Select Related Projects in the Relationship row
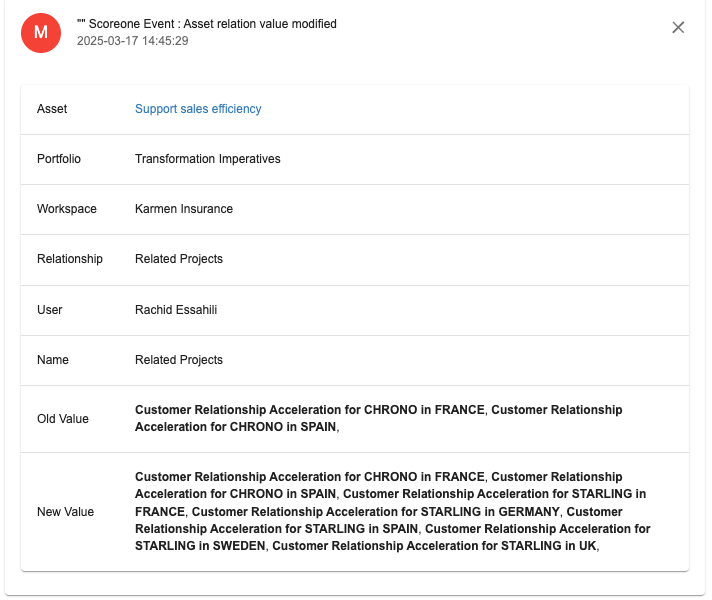Screen dimensions: 712x600 179,259
